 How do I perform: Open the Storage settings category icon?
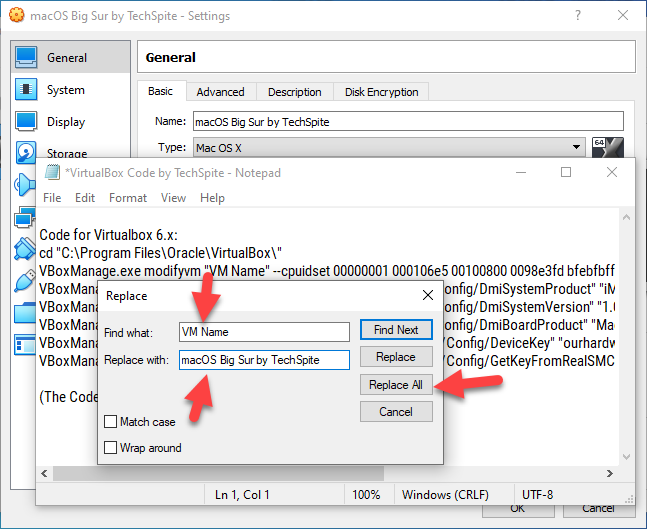(26, 153)
